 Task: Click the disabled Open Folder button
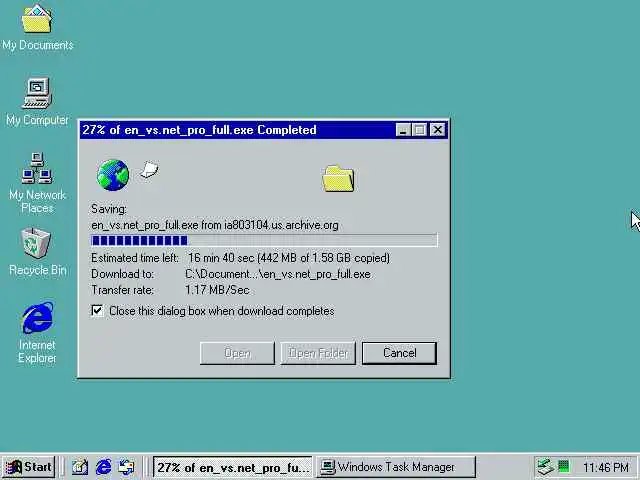(x=318, y=353)
